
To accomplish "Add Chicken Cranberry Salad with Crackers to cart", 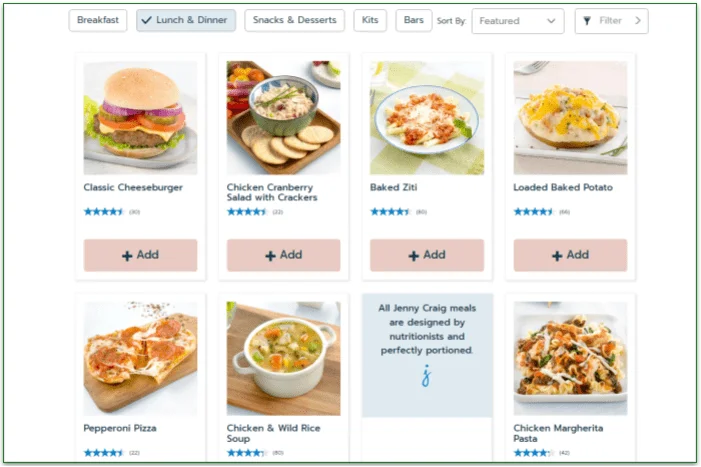I will 283,255.
